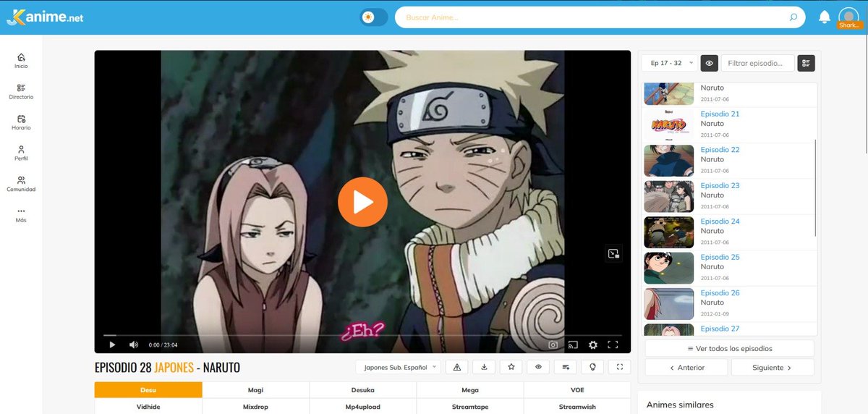Report the episode with the warning icon
The height and width of the screenshot is (414, 868).
tap(456, 367)
